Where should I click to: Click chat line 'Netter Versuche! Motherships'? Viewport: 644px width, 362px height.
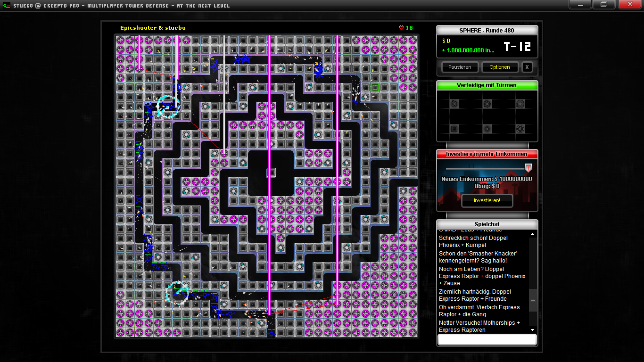[x=479, y=326]
